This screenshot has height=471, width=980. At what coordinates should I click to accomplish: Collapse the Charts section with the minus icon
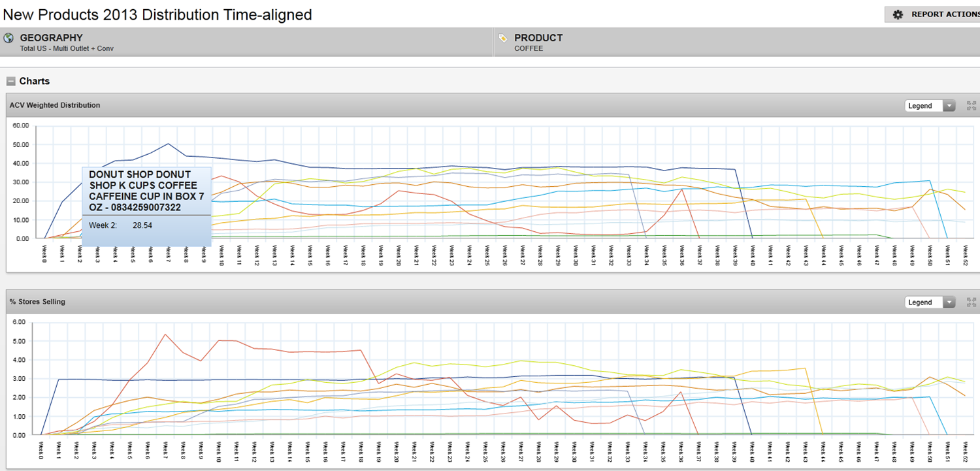click(x=10, y=81)
